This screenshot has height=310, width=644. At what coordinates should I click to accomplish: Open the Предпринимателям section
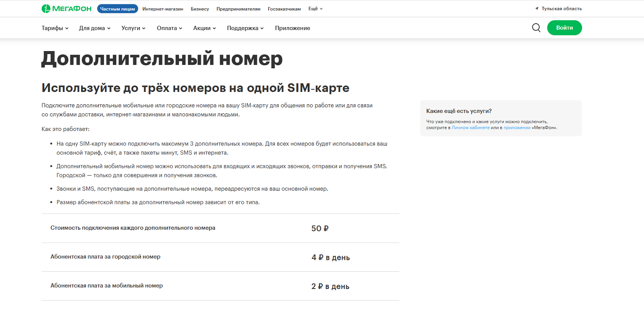[238, 9]
